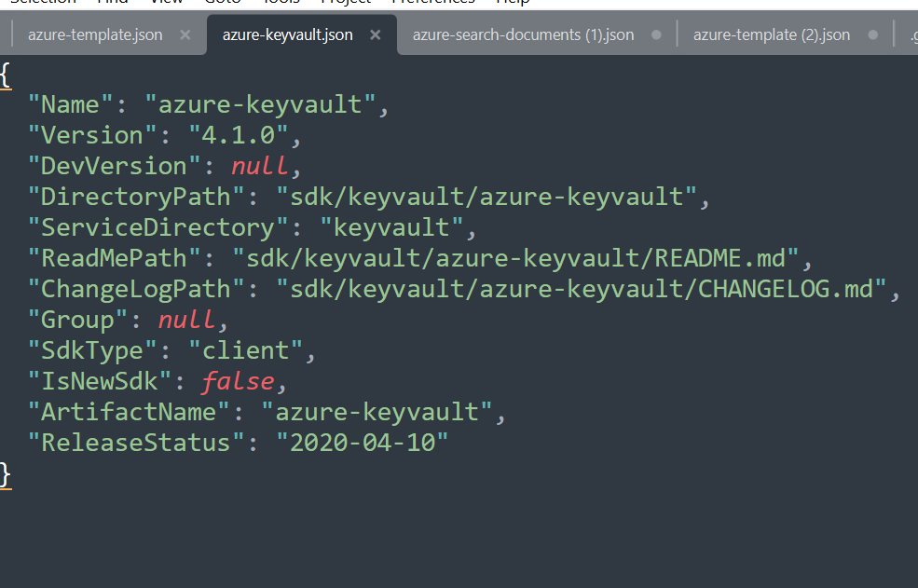Click the "ChangeLogPath" key
918x588 pixels.
pos(136,289)
